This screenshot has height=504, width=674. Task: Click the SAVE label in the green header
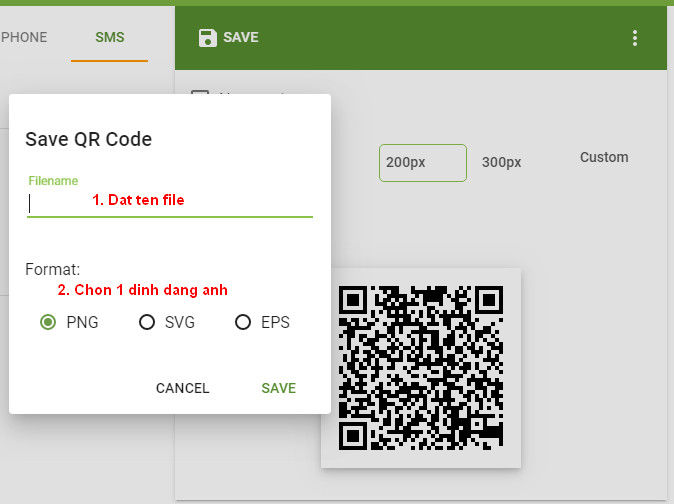click(x=241, y=38)
